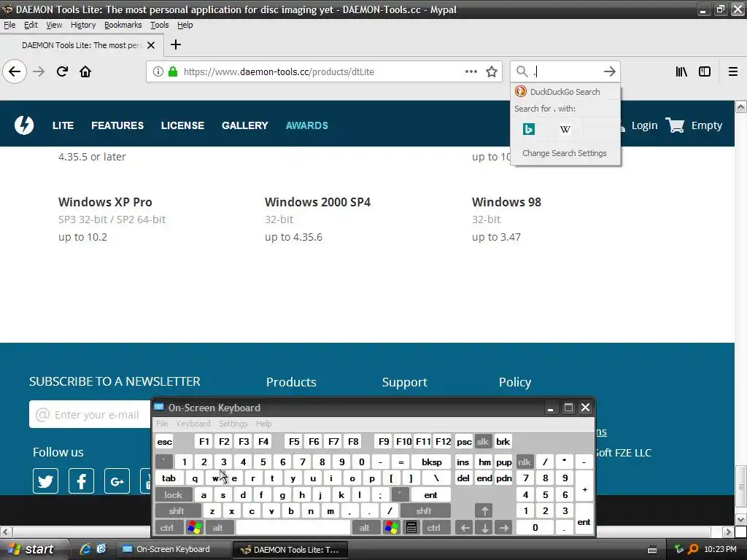Click the horizontal scrollbar left arrow
The image size is (747, 560).
(6, 532)
